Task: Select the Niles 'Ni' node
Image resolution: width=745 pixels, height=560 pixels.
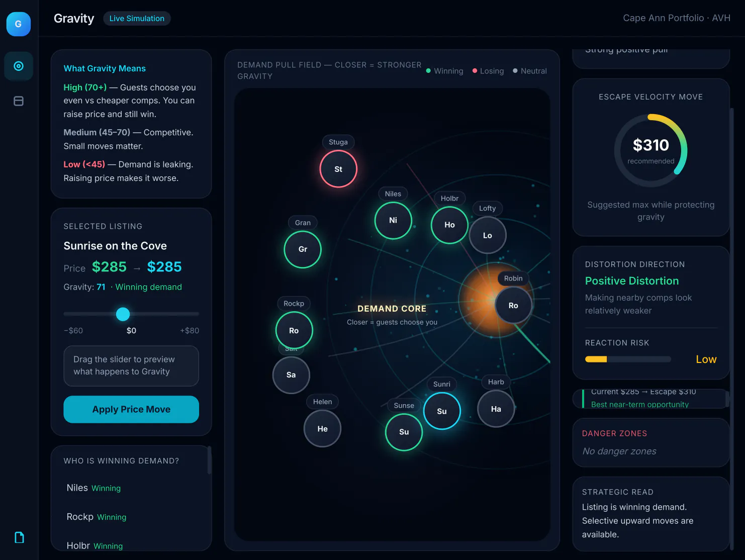Action: coord(393,220)
